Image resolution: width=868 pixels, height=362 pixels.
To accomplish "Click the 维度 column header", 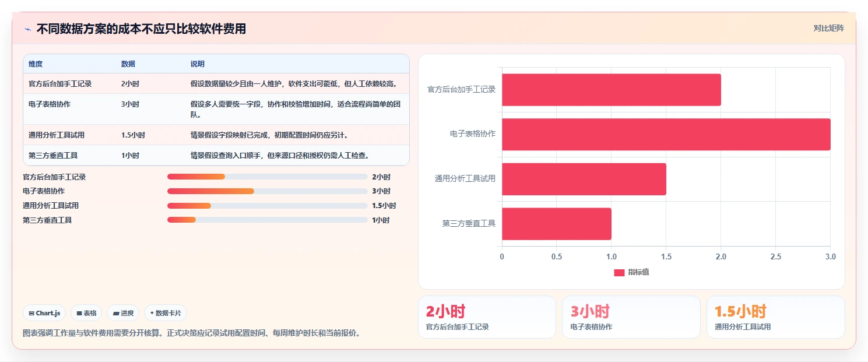I will pyautogui.click(x=36, y=64).
